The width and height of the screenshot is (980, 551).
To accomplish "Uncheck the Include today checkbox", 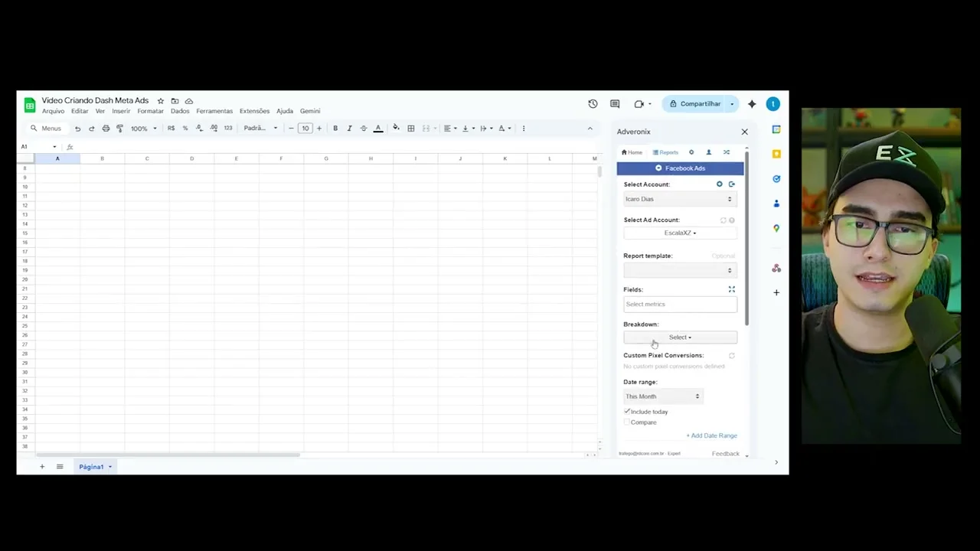I will [627, 412].
